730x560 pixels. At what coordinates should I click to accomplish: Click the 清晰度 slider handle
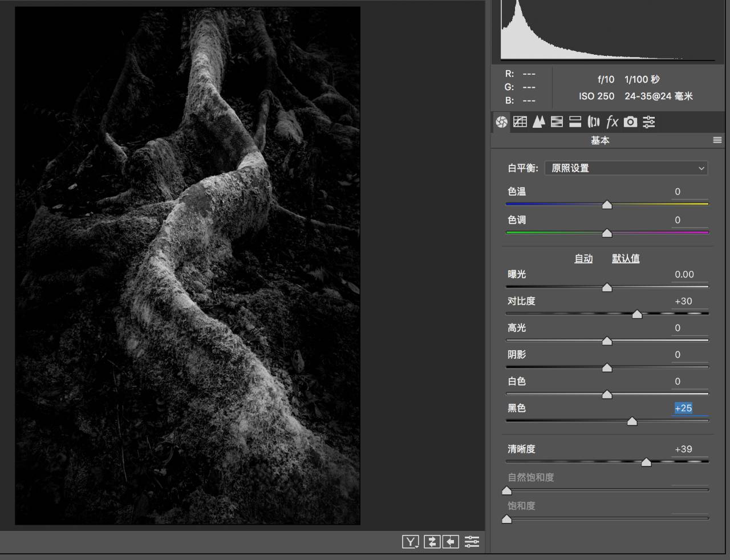[646, 462]
